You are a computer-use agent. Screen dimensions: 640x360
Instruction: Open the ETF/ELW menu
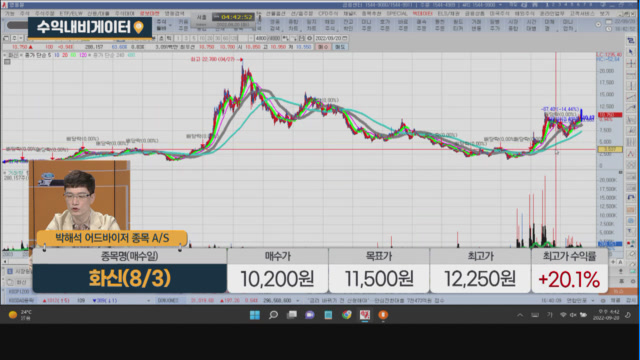pyautogui.click(x=71, y=13)
